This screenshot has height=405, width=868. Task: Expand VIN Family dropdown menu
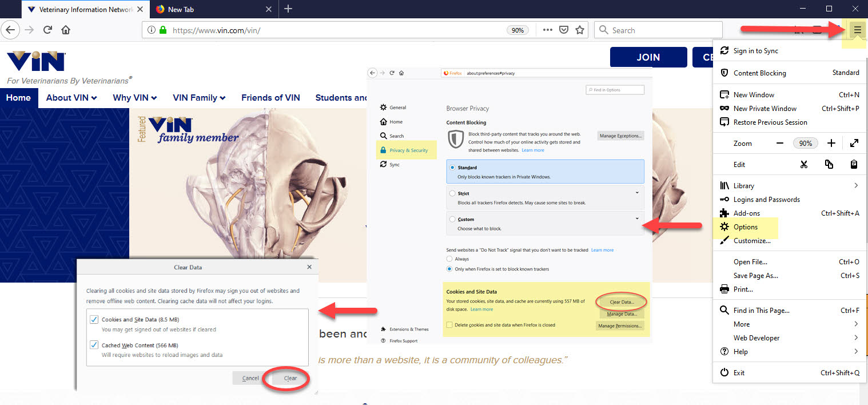(199, 98)
